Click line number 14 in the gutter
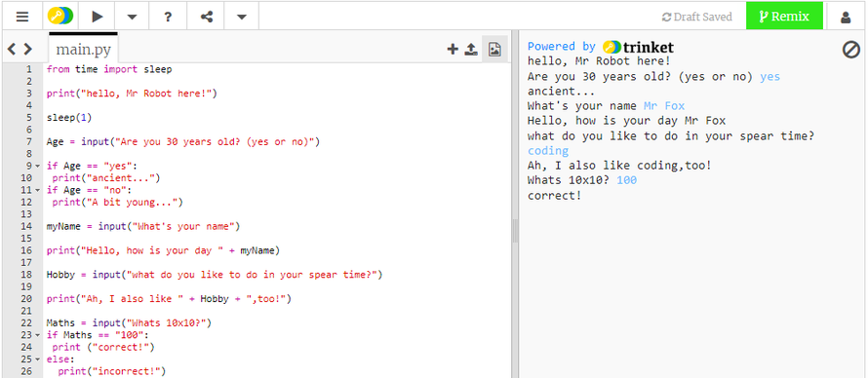868x378 pixels. pos(26,227)
